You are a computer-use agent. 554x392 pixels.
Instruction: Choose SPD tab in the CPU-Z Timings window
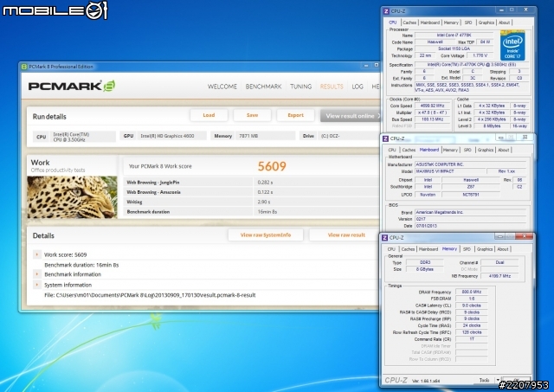coord(467,249)
